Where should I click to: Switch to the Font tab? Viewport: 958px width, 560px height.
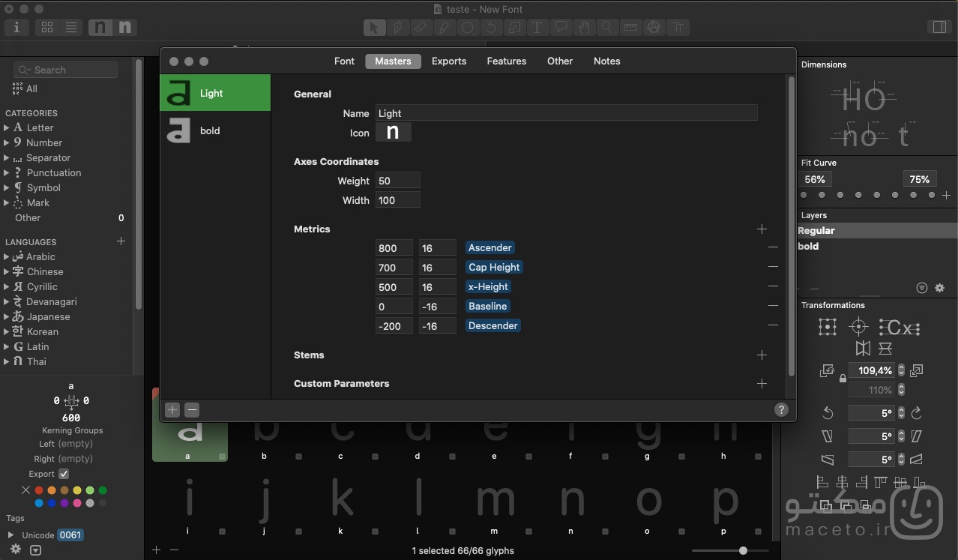344,61
